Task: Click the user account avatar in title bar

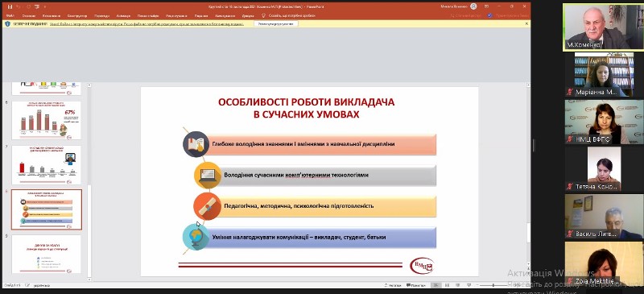Action: (473, 6)
